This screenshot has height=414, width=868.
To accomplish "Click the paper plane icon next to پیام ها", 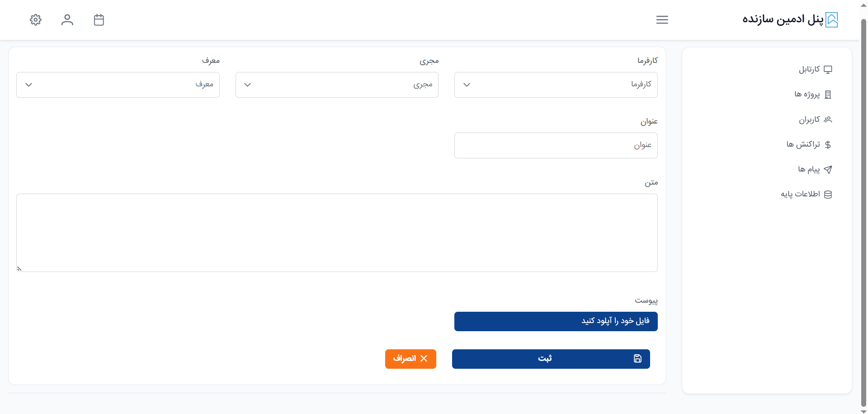I will tap(828, 170).
